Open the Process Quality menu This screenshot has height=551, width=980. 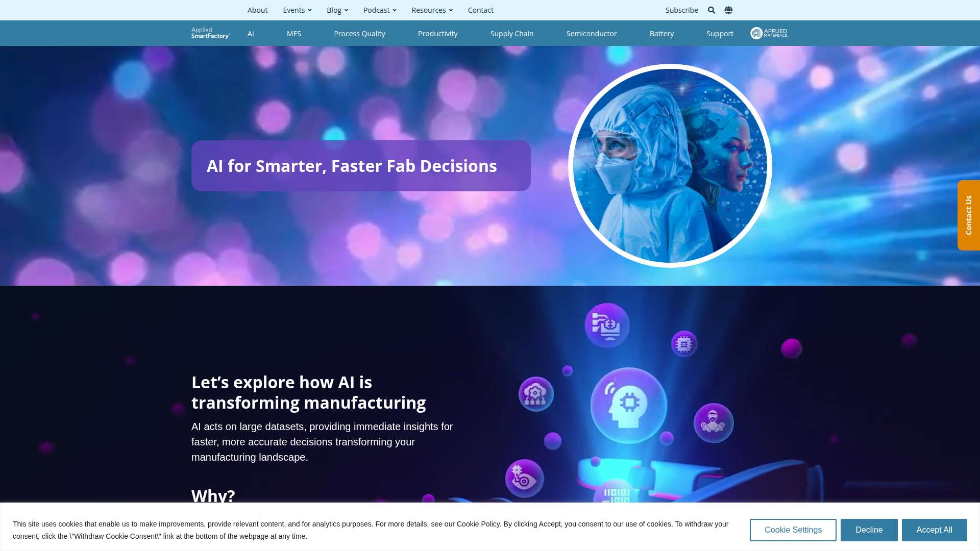[x=359, y=34]
